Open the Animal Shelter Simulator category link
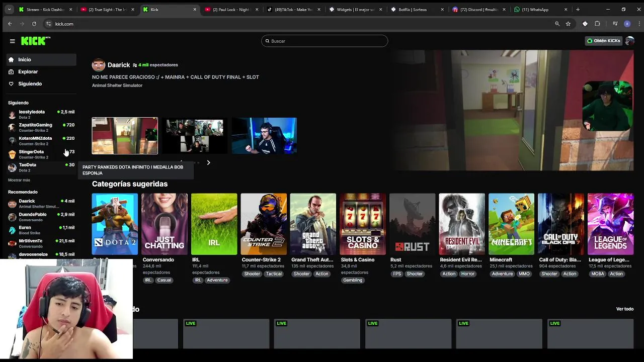The image size is (644, 362). coord(117,85)
